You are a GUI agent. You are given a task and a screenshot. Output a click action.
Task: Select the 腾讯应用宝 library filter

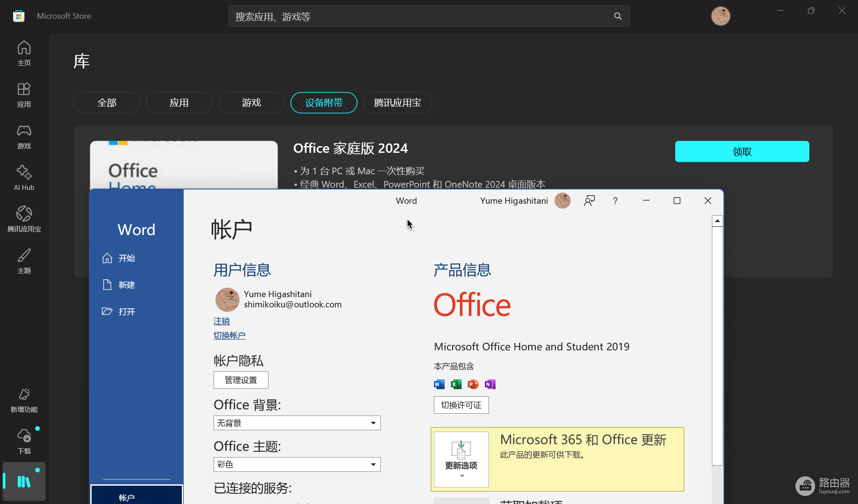(398, 103)
